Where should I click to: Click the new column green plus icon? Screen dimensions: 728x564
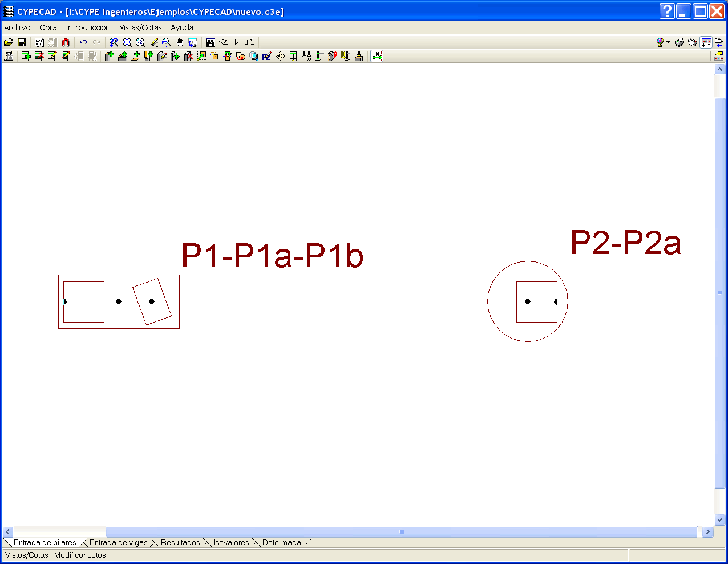pyautogui.click(x=109, y=56)
